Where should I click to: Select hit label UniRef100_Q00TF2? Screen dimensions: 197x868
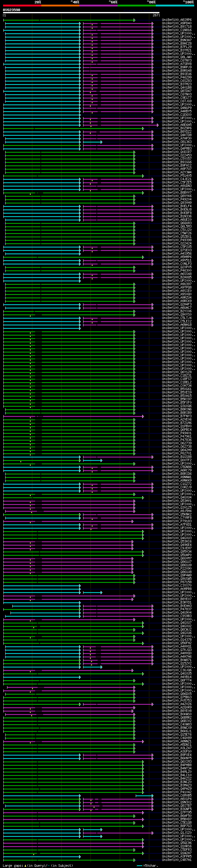(177, 460)
